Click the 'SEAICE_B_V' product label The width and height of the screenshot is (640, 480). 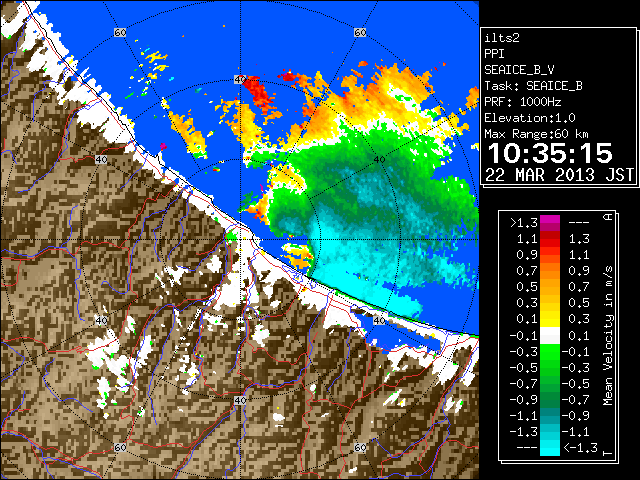click(519, 70)
